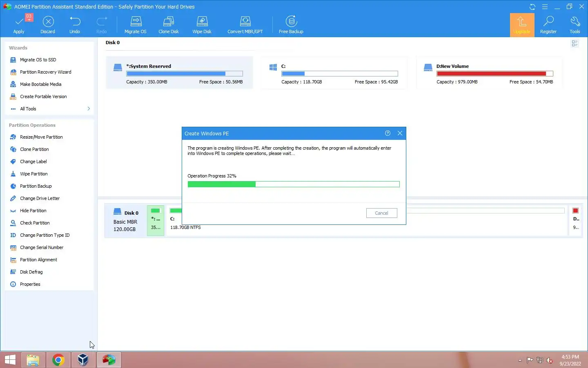Select System Reserved block in disk map
Screen dimensions: 588x368
156,221
